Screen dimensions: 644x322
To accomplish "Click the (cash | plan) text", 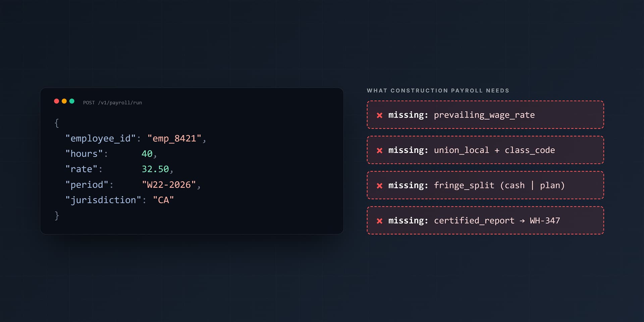I will (x=532, y=185).
